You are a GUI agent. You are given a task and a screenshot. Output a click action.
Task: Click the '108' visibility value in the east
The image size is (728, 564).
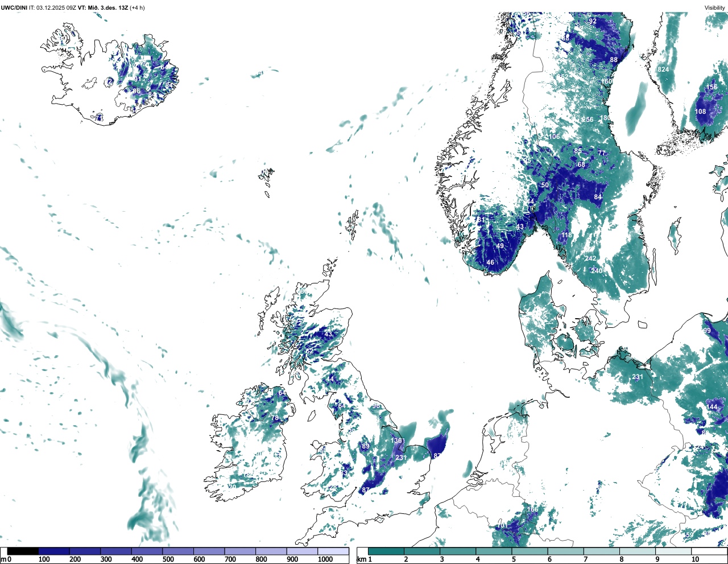[x=701, y=112]
